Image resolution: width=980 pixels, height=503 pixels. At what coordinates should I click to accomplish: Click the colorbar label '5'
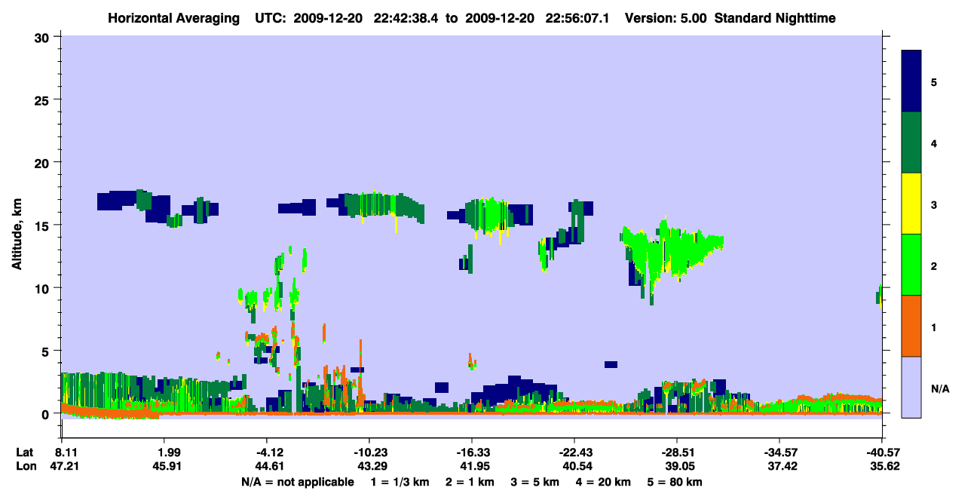click(x=934, y=81)
